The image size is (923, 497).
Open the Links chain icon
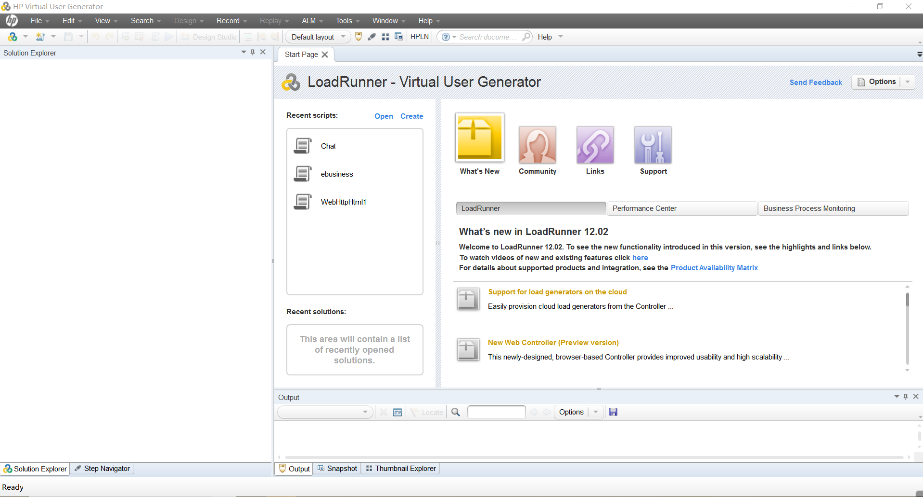(595, 145)
